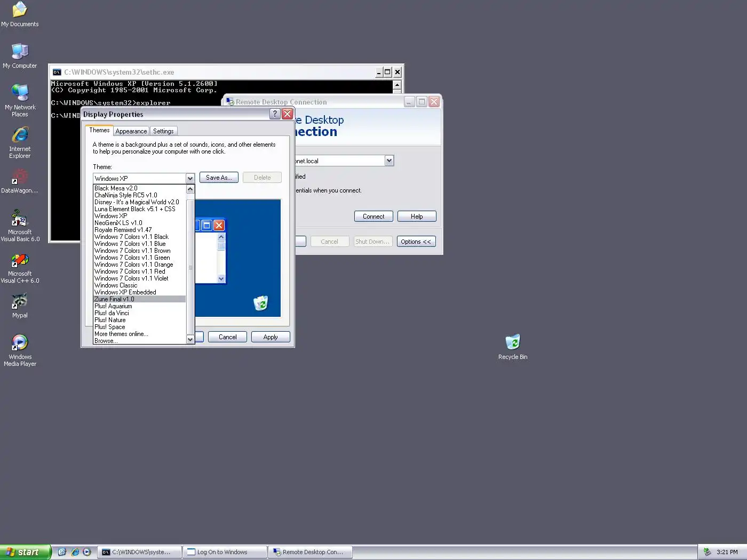The height and width of the screenshot is (560, 747).
Task: Select Windows 7 Colors v1.1 Violet
Action: (x=139, y=278)
